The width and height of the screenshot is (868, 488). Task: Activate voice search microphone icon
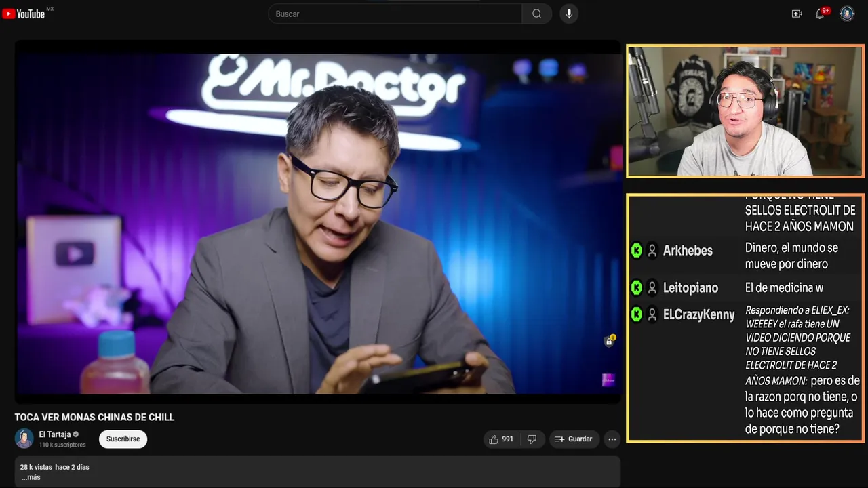(x=569, y=14)
